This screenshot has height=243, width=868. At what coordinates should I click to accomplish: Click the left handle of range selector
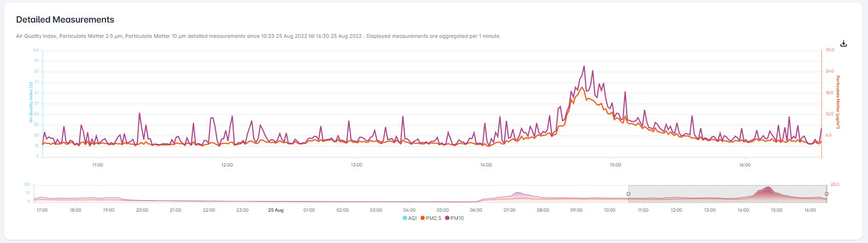[628, 194]
